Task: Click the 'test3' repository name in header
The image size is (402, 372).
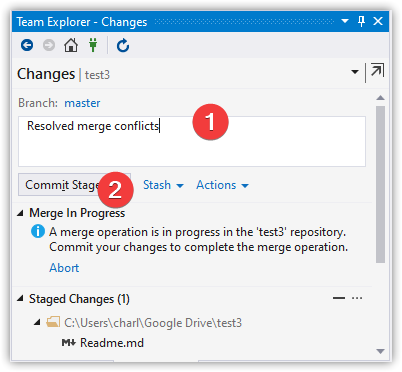Action: [97, 75]
